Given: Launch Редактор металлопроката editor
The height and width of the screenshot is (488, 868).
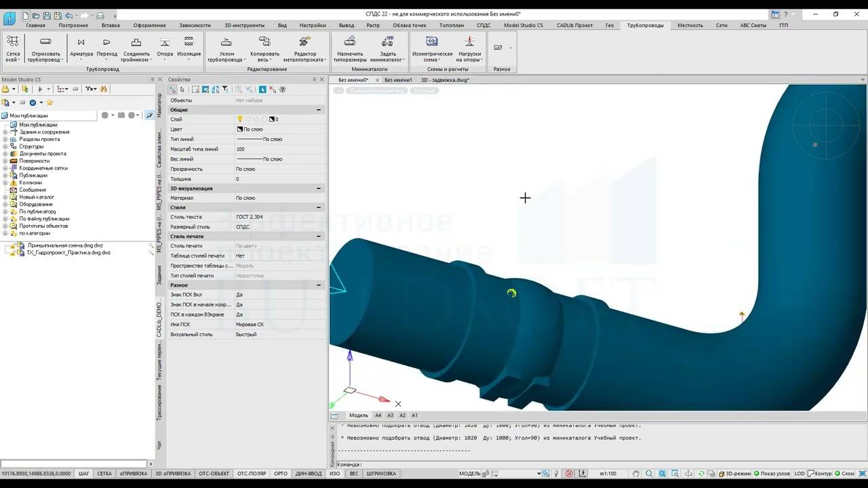Looking at the screenshot, I should [304, 49].
